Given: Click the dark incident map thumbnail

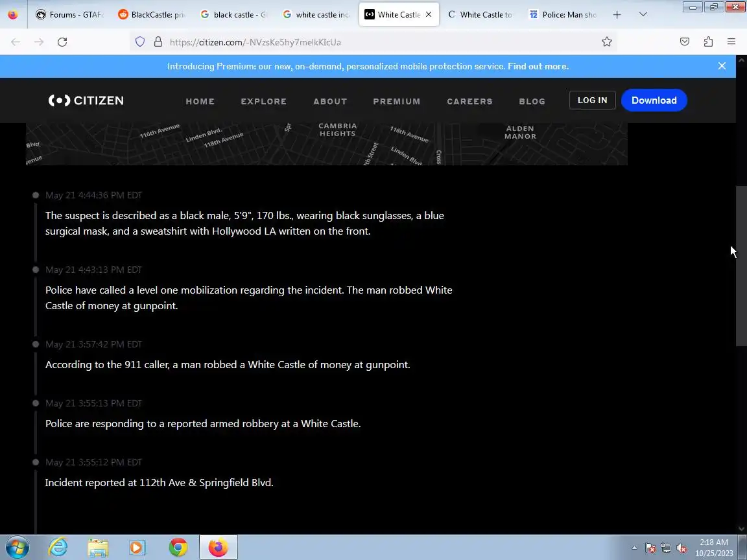Looking at the screenshot, I should pos(326,144).
